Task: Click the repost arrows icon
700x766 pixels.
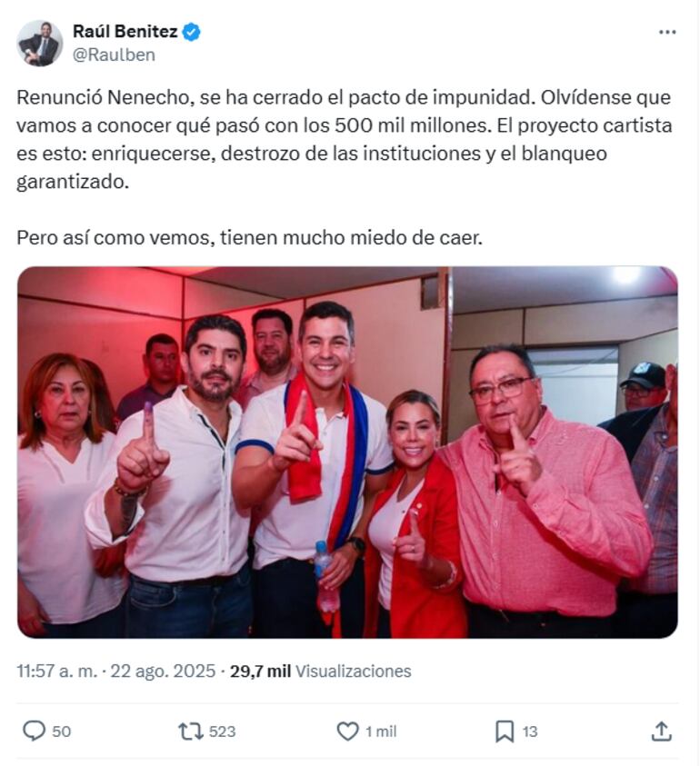Action: click(x=190, y=731)
